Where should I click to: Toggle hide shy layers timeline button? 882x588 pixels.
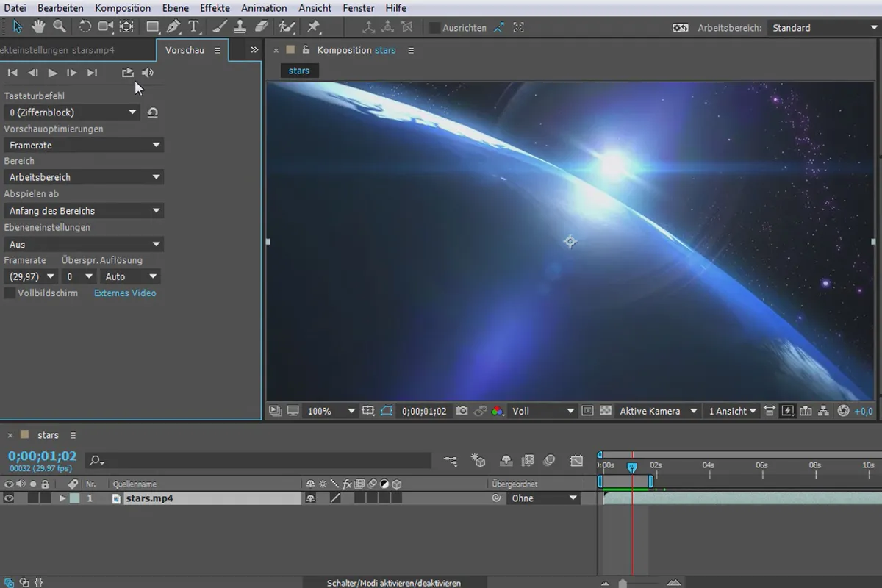pos(506,461)
